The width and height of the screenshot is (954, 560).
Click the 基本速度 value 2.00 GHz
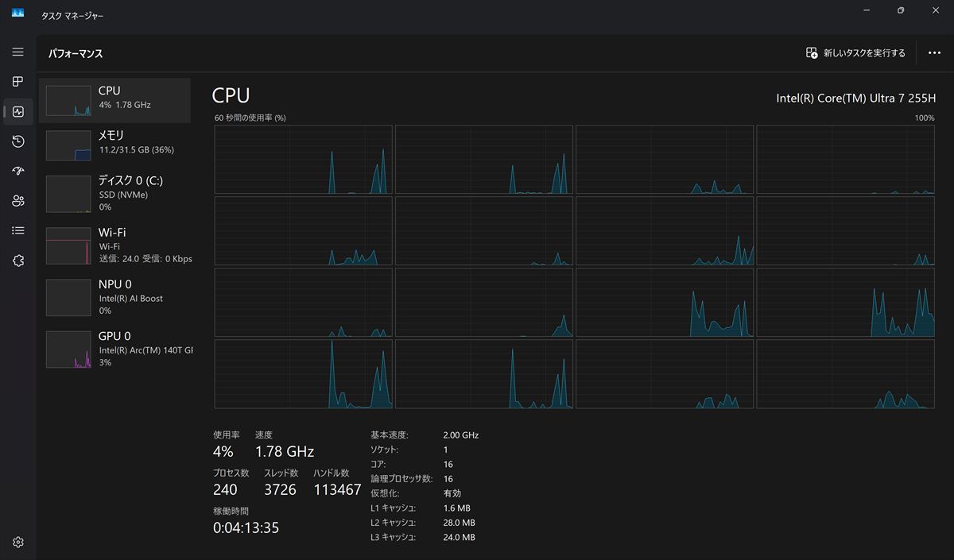[x=461, y=435]
